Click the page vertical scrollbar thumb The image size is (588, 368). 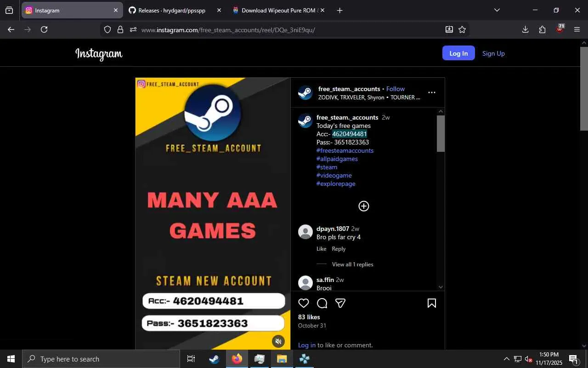pos(584,88)
